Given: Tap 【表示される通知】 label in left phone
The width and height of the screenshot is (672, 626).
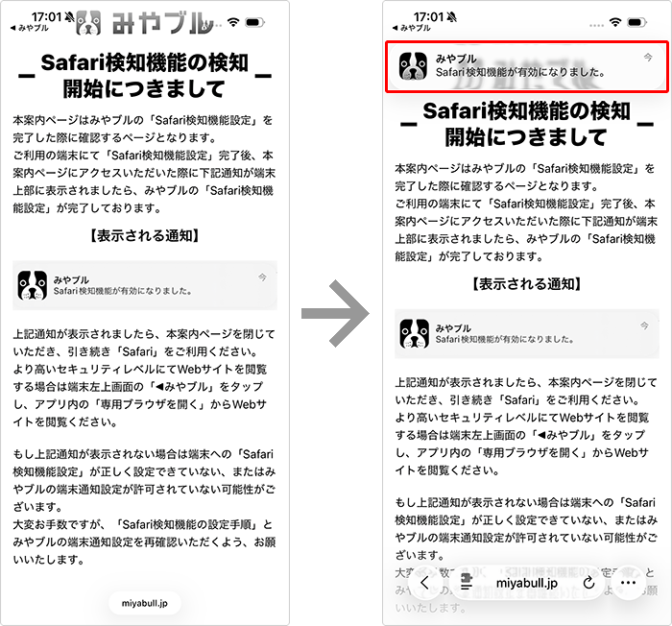Looking at the screenshot, I should [x=145, y=236].
